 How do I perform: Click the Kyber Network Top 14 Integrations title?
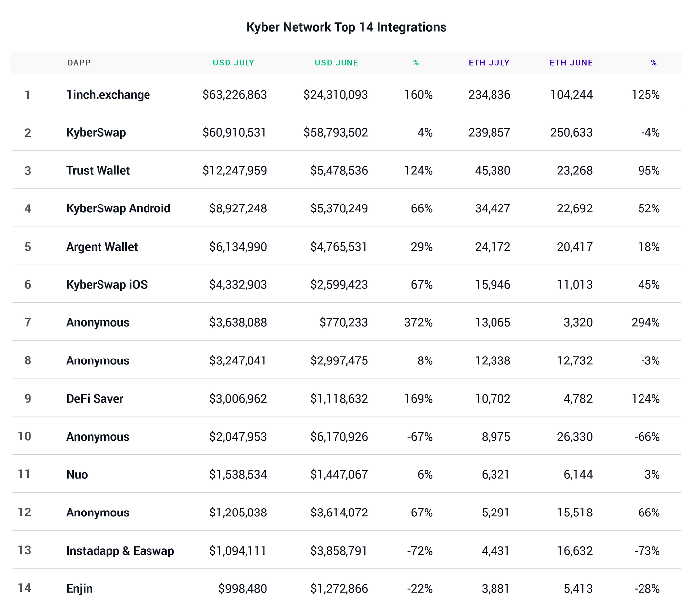click(346, 27)
